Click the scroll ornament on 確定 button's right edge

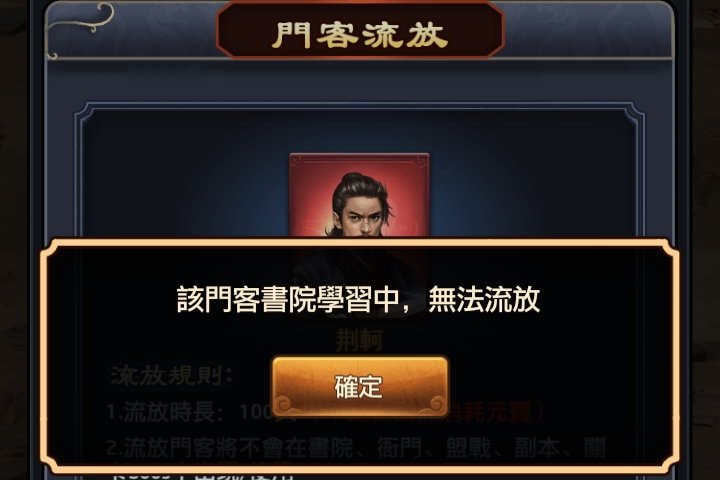point(435,405)
